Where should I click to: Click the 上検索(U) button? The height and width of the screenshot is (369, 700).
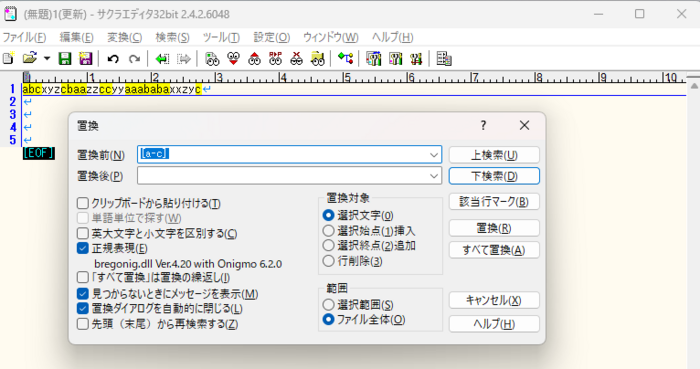[x=494, y=155]
